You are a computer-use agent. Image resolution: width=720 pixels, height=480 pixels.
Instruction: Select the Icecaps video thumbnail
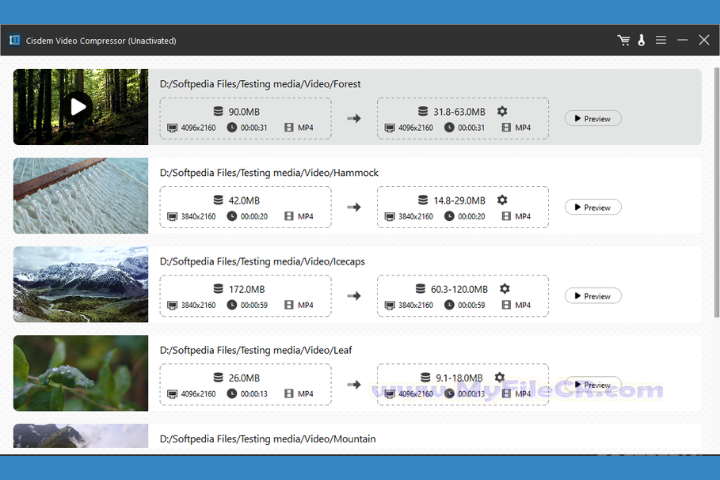coord(81,284)
